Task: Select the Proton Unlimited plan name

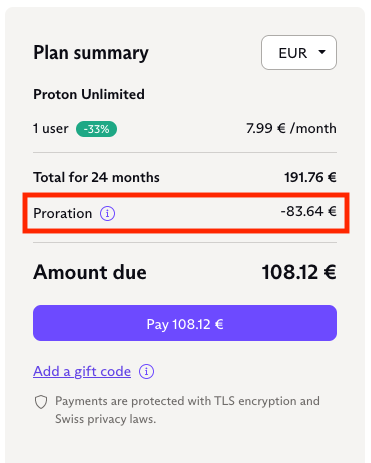Action: (89, 94)
